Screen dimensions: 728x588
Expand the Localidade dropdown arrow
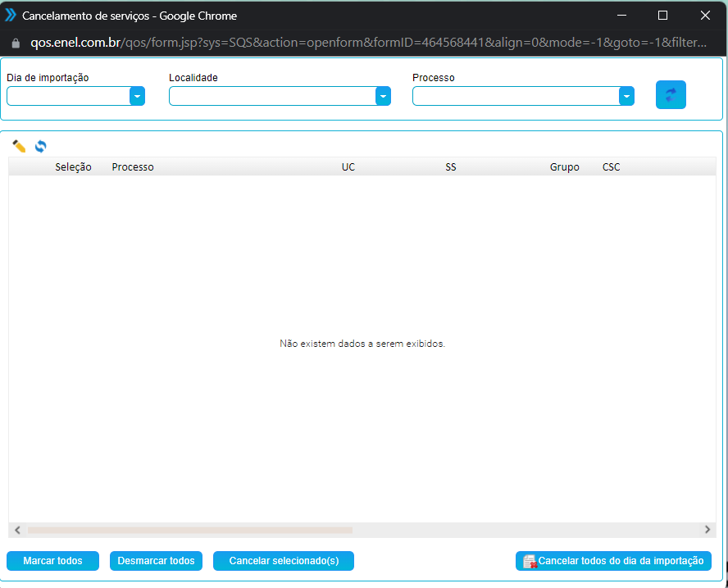coord(383,96)
